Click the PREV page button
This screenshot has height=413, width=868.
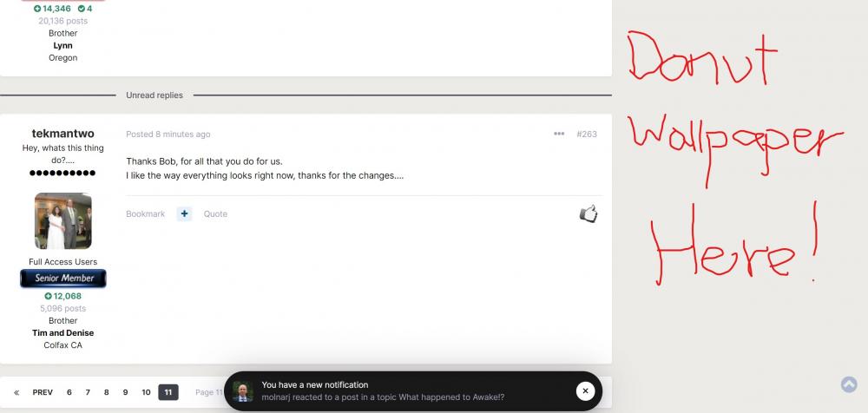(x=43, y=392)
